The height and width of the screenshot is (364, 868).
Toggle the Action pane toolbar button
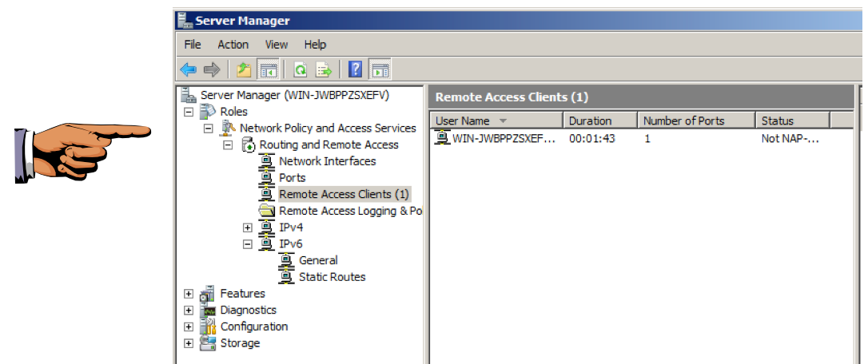(x=380, y=70)
